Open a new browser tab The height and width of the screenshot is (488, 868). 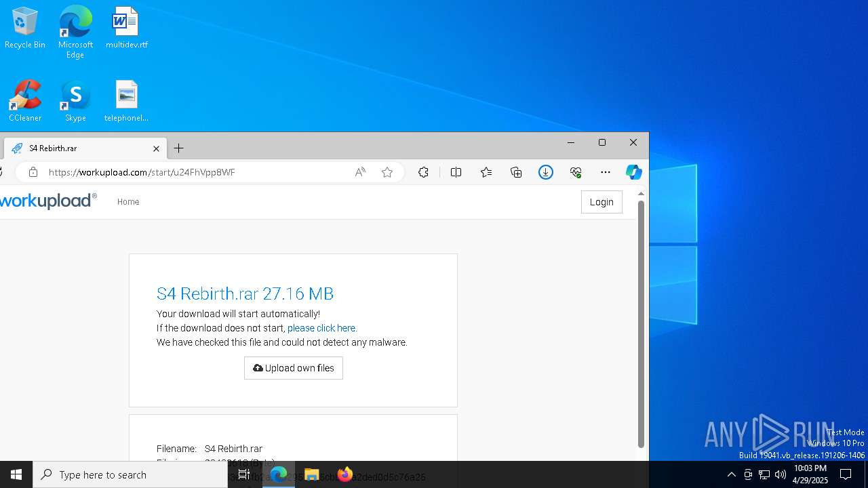click(x=179, y=148)
